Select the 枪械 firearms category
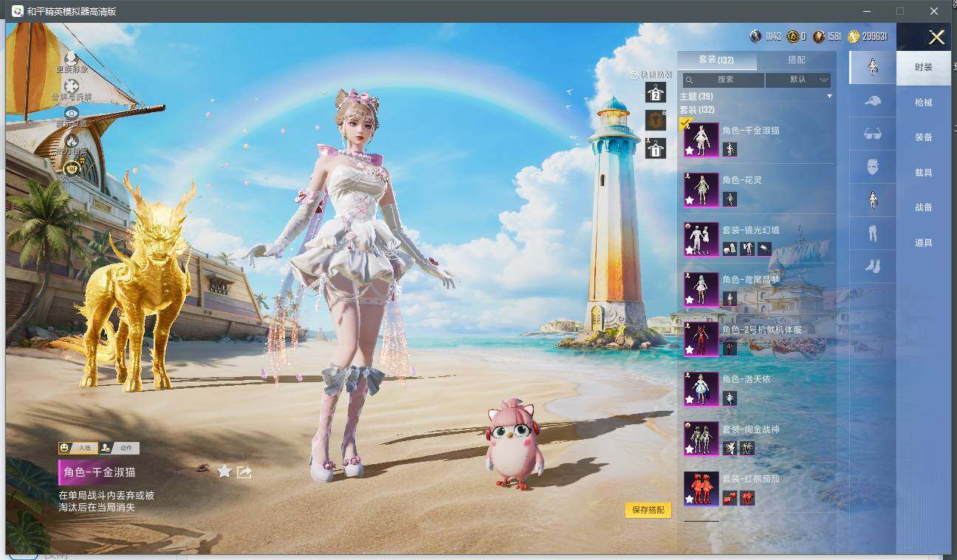 (x=924, y=103)
